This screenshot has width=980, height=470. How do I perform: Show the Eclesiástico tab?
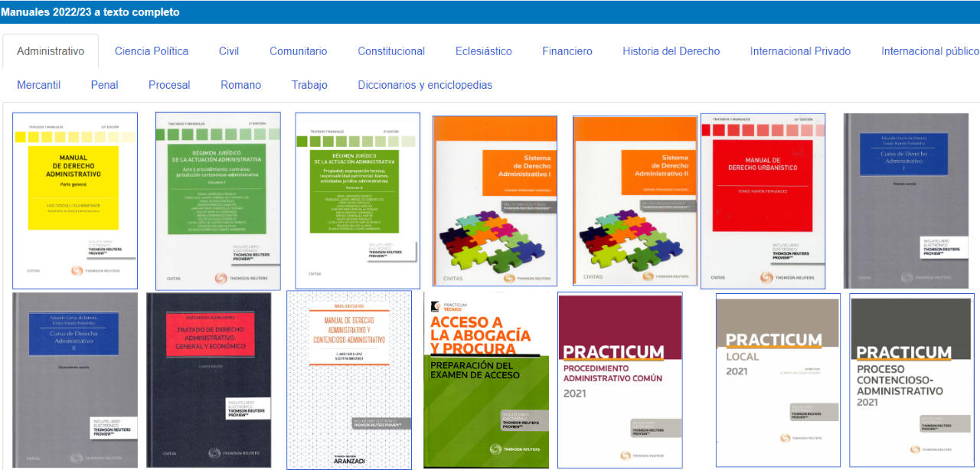484,51
